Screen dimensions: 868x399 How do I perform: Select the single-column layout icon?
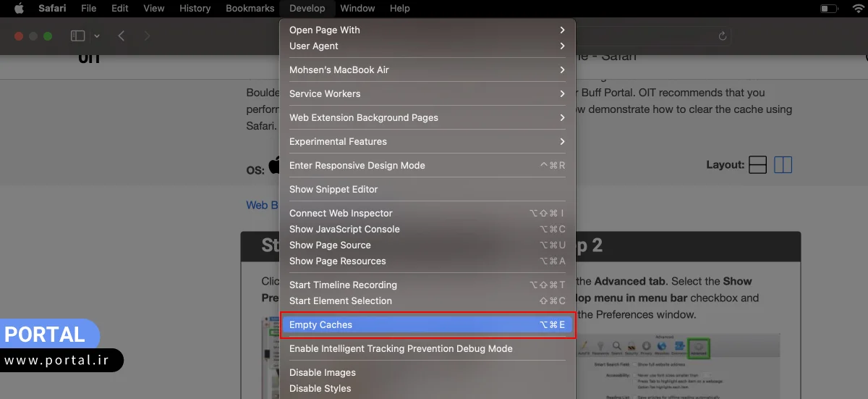pos(757,165)
